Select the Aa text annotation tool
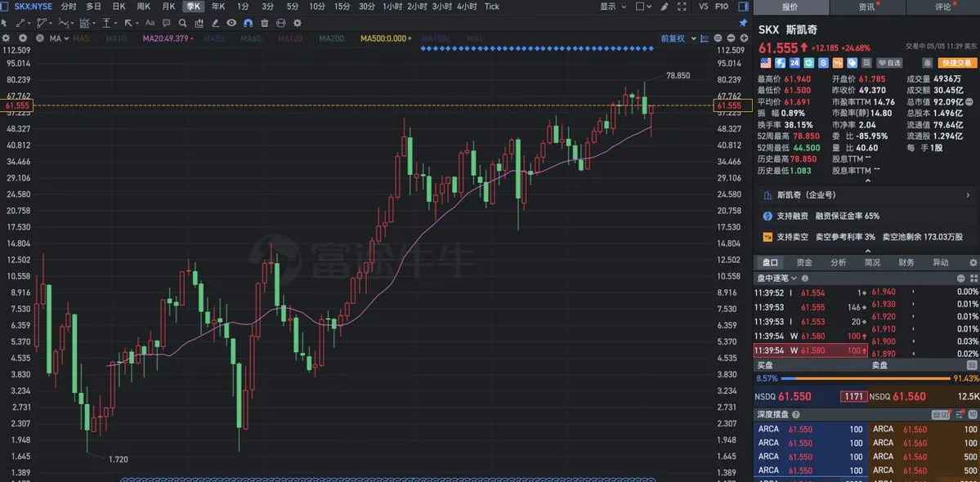 tap(150, 23)
